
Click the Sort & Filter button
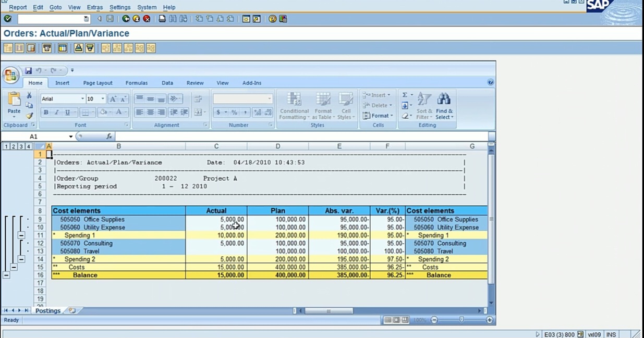(424, 106)
